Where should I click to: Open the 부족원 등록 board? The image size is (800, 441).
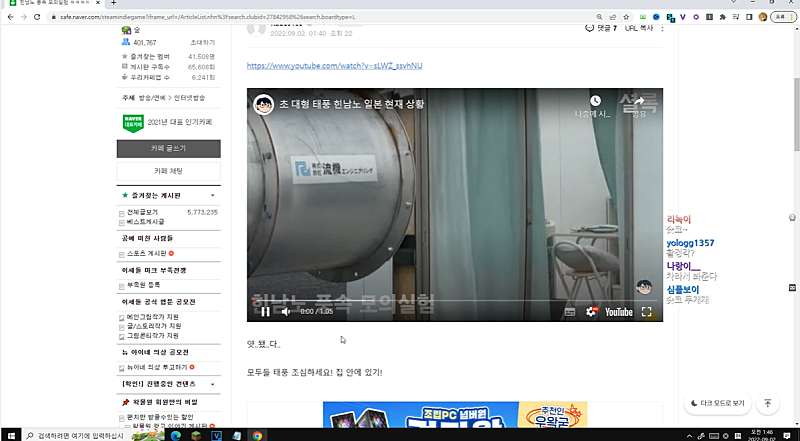(143, 285)
